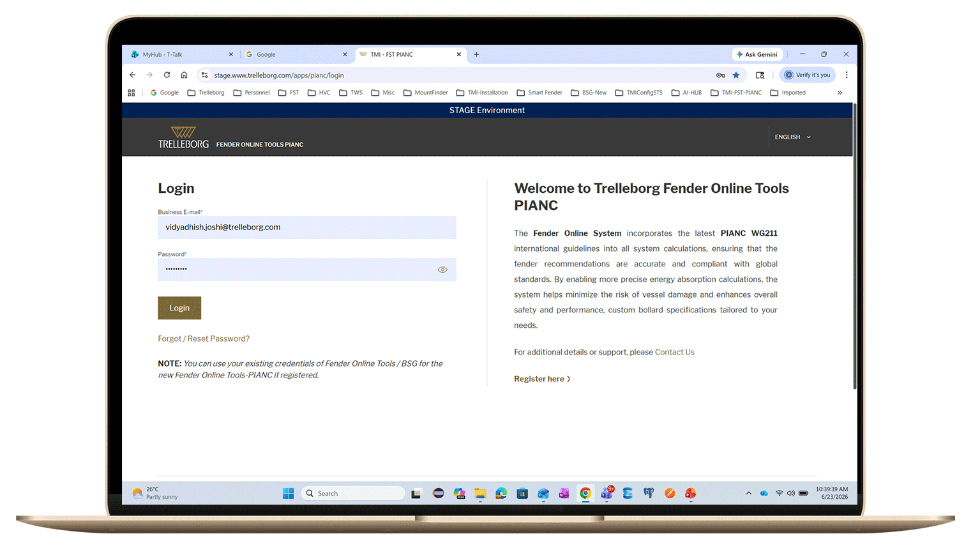Viewport: 980px width, 550px height.
Task: Open Microsoft 365 Copilot on the taskbar
Action: point(460,493)
